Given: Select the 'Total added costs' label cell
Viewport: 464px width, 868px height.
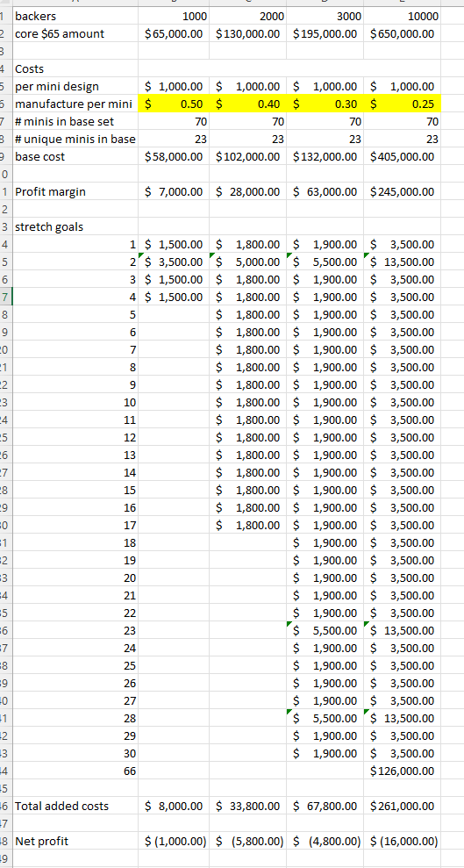Looking at the screenshot, I should (75, 806).
